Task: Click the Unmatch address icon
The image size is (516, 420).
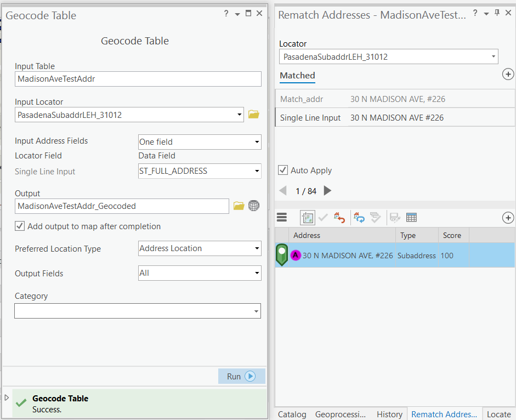Action: point(339,218)
